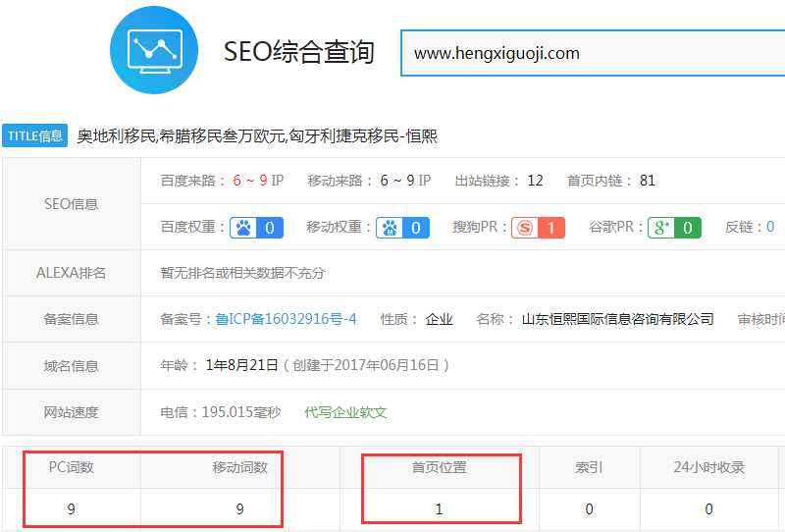Screen dimensions: 785x532
Task: Click the domain search input field
Action: pos(589,53)
